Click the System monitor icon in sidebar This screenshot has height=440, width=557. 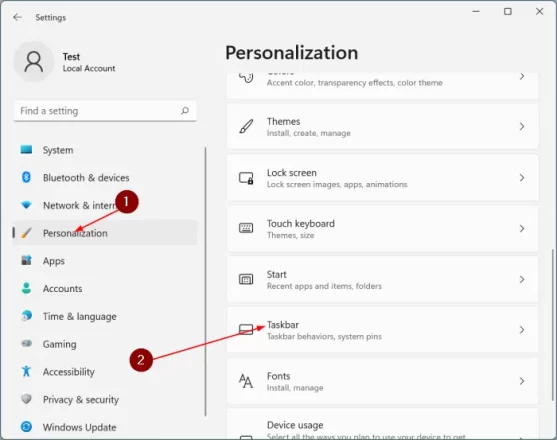tap(26, 150)
